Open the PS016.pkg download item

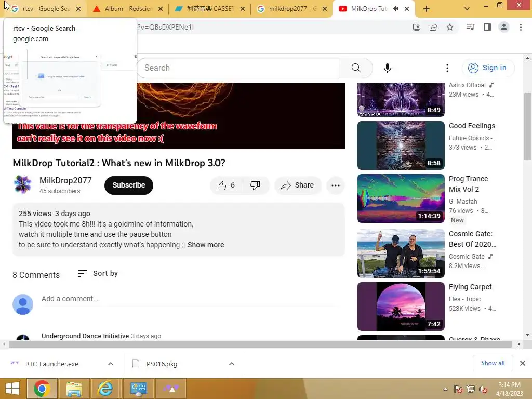pyautogui.click(x=162, y=364)
